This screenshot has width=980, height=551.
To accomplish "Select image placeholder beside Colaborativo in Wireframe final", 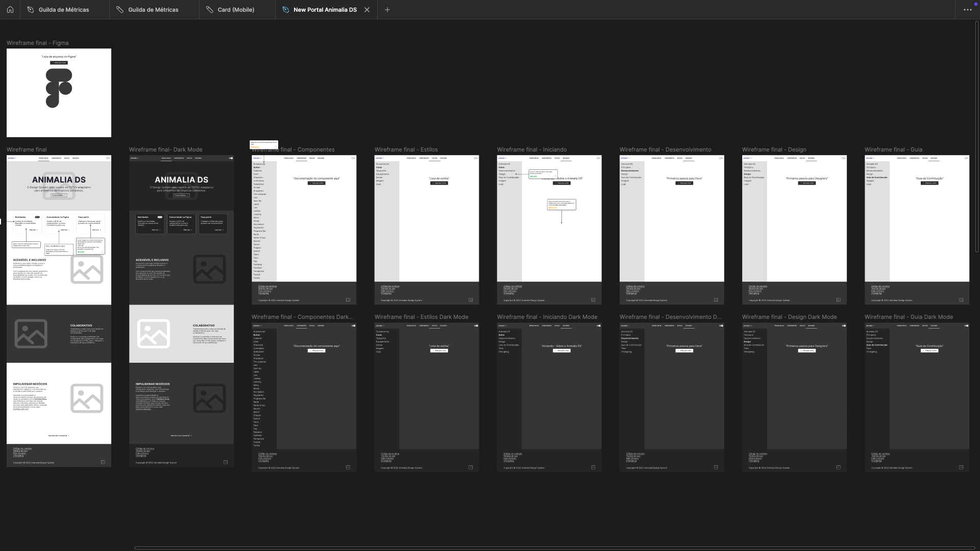I will tap(31, 334).
